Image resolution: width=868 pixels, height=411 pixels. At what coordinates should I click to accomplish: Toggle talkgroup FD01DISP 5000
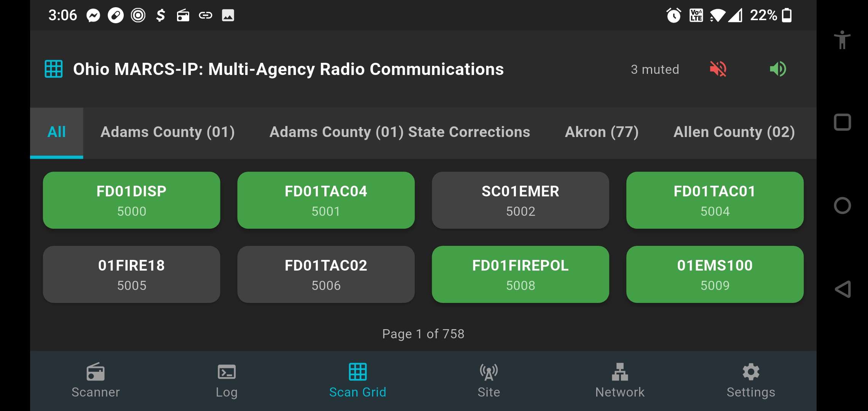coord(131,200)
